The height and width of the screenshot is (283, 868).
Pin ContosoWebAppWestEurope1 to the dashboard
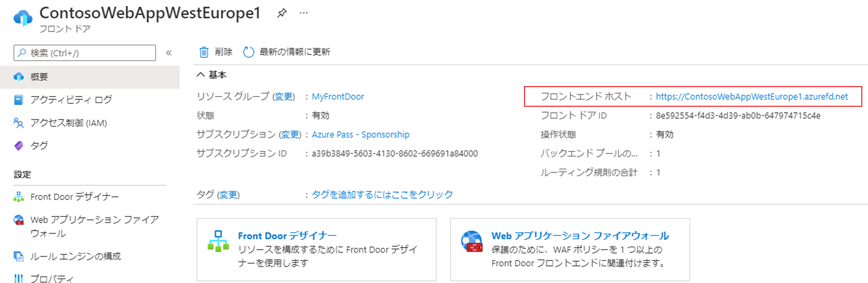click(x=282, y=13)
